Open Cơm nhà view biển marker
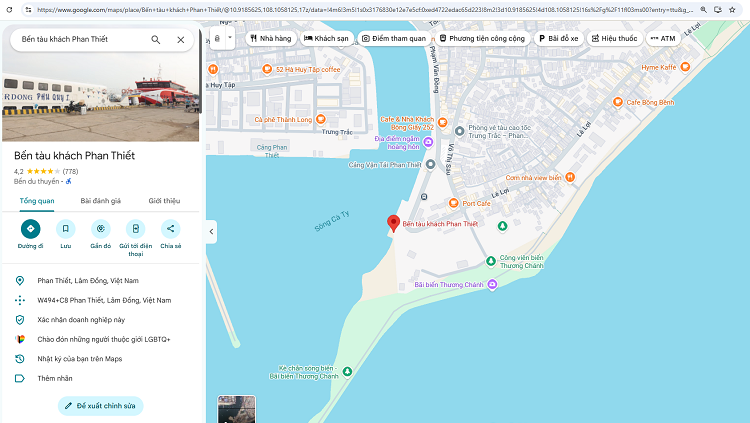This screenshot has width=750, height=423. [x=570, y=178]
